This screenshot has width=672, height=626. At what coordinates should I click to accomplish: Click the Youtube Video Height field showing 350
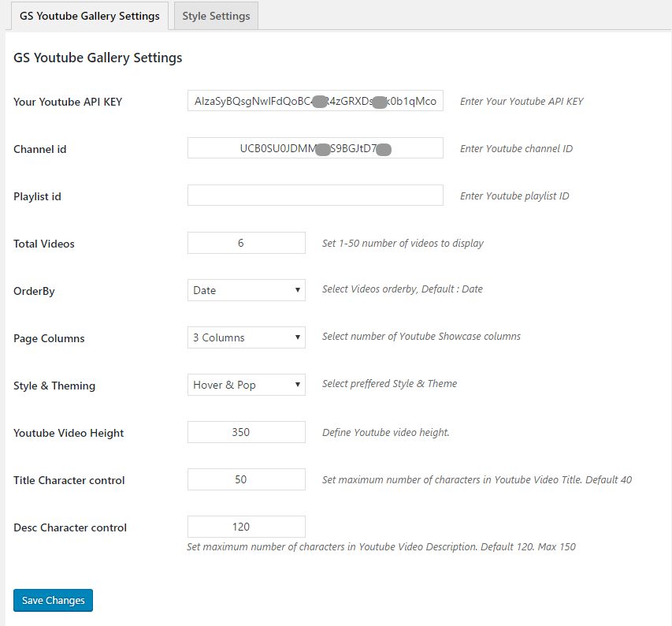pos(247,432)
